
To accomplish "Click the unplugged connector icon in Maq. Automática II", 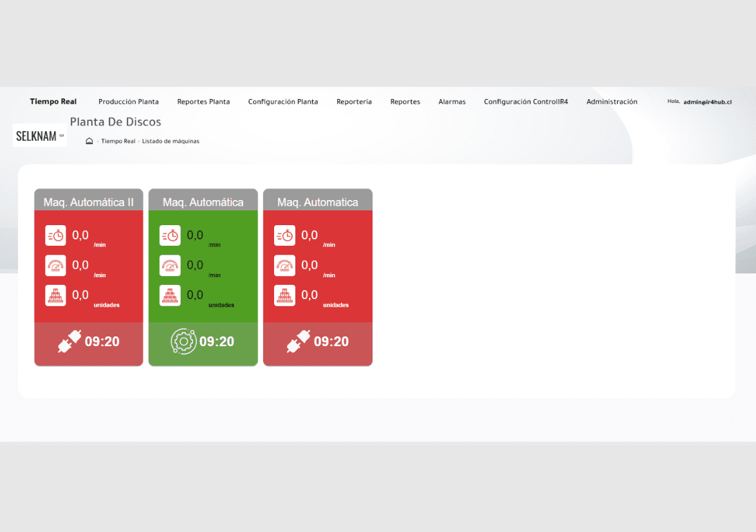I will 69,342.
